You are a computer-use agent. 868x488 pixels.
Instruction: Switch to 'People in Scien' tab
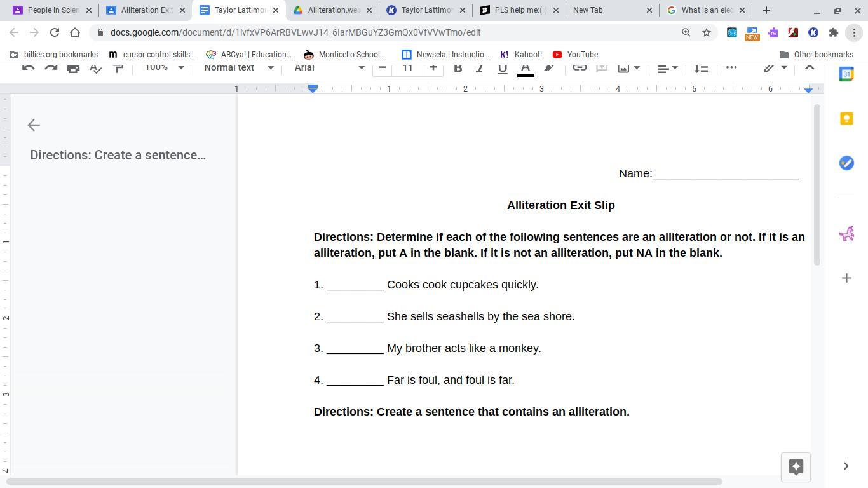[x=52, y=10]
